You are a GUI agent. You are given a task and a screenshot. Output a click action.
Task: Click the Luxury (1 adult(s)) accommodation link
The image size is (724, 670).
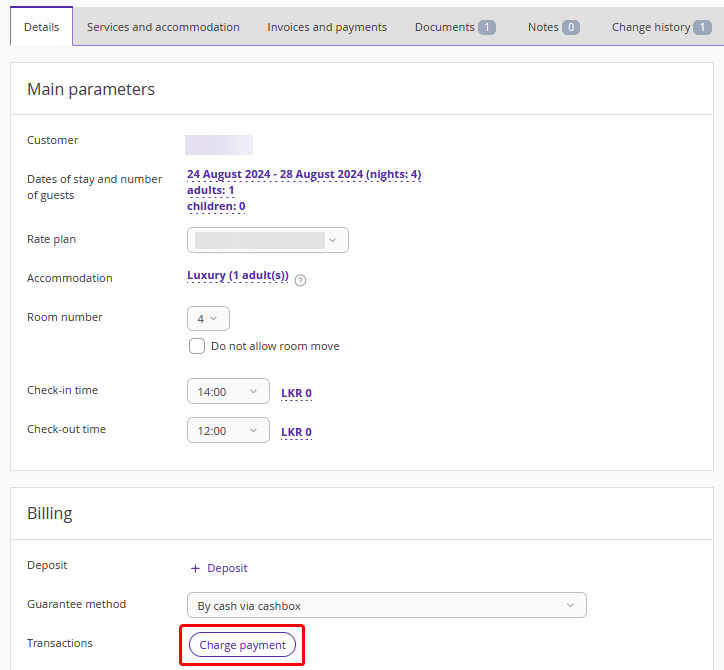(237, 276)
